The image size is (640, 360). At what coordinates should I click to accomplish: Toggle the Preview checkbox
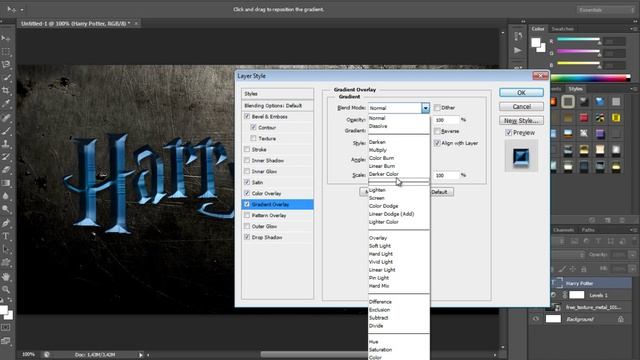coord(509,133)
